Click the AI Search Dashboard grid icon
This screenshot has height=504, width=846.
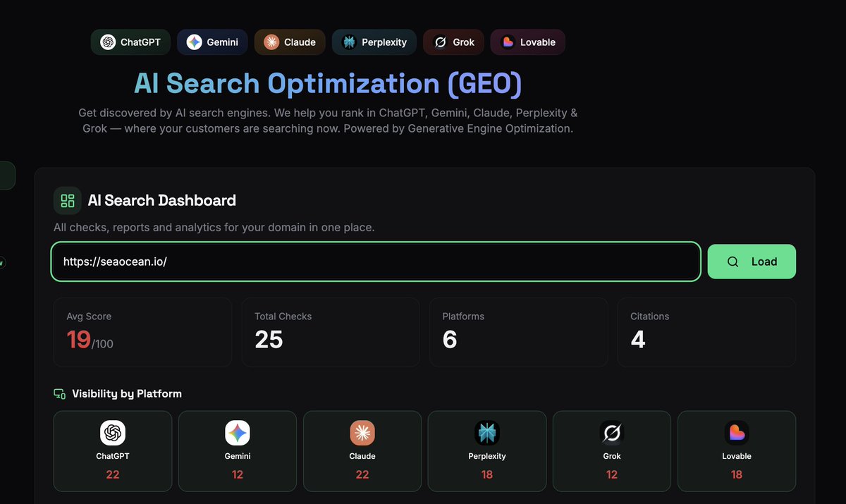68,201
